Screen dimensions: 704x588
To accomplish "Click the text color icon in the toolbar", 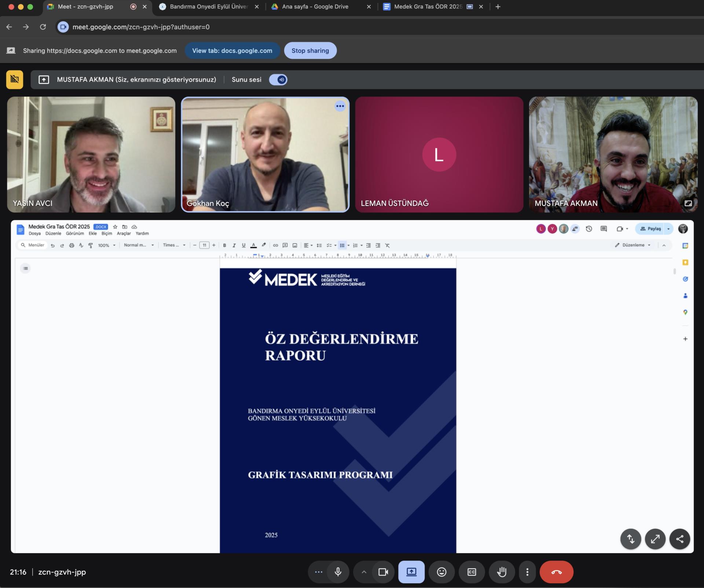I will (x=253, y=245).
